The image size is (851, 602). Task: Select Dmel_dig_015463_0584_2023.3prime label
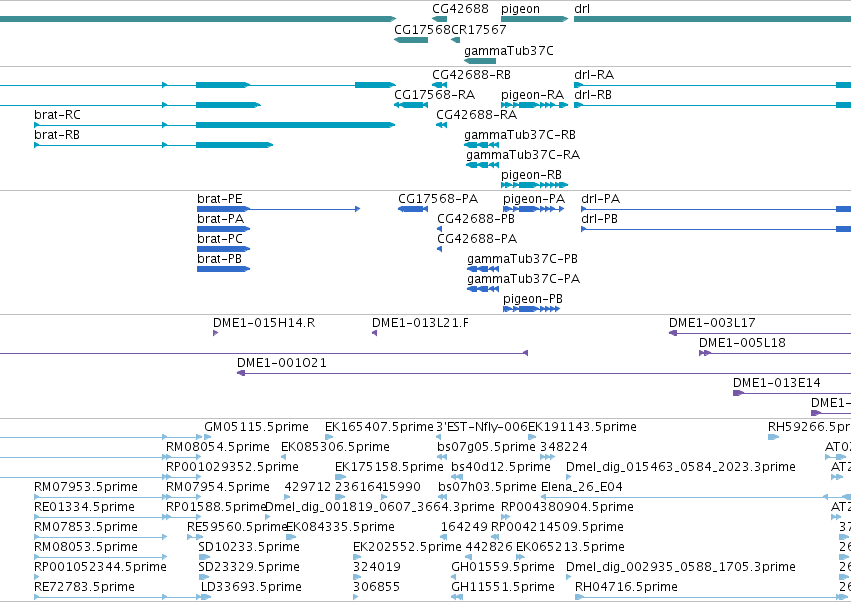point(681,467)
